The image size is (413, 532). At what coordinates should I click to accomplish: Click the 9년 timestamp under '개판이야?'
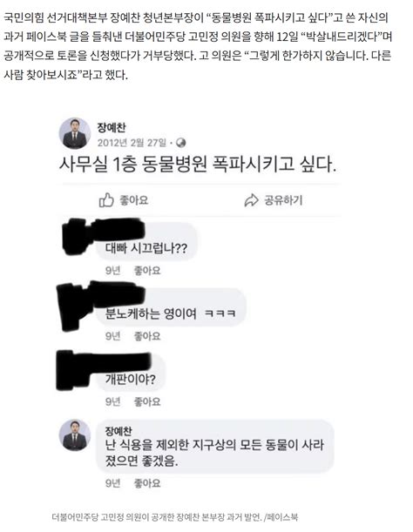pos(112,401)
